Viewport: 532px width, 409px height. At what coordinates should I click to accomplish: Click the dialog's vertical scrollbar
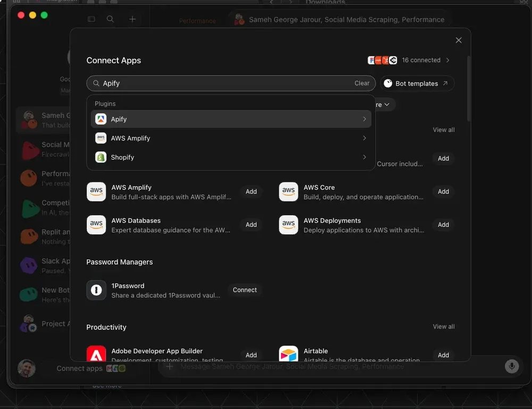pyautogui.click(x=469, y=88)
